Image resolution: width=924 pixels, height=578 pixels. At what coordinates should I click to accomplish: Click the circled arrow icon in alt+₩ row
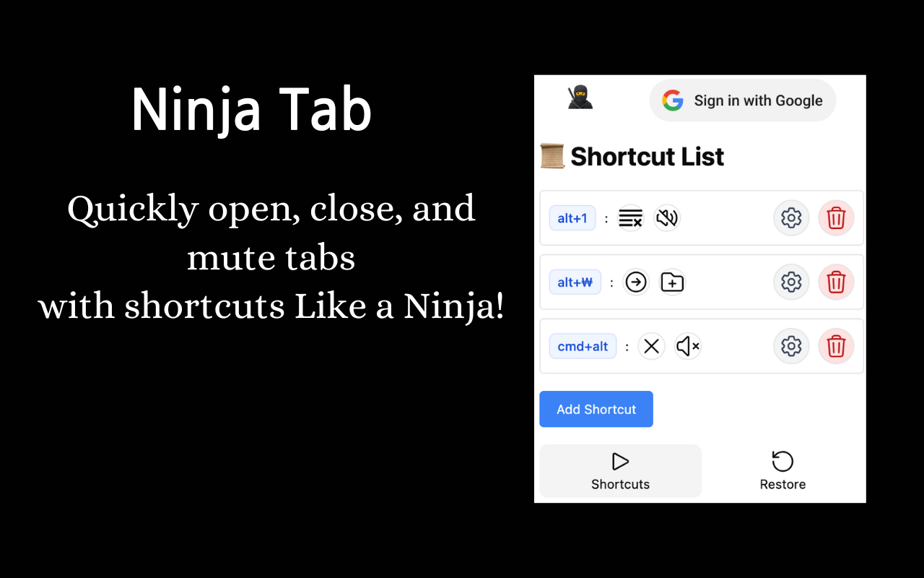[x=636, y=282]
